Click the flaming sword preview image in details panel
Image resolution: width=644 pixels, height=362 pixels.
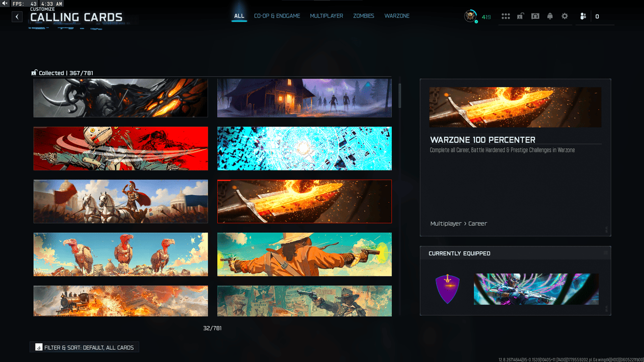515,107
